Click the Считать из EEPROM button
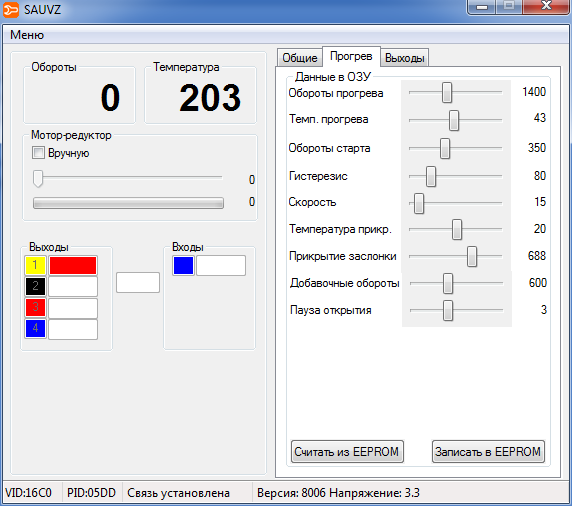The height and width of the screenshot is (506, 572). pyautogui.click(x=347, y=452)
